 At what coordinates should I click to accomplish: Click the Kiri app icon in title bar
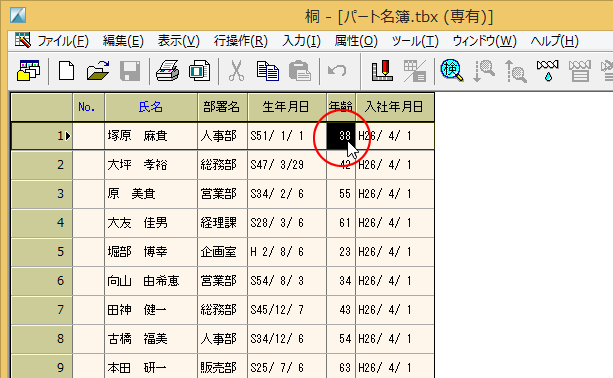[18, 15]
